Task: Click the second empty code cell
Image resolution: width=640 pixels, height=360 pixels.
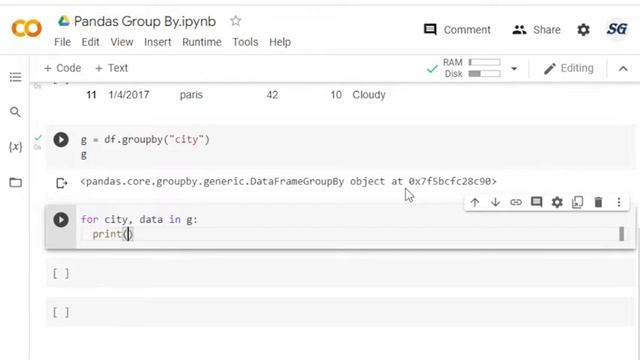Action: point(340,312)
